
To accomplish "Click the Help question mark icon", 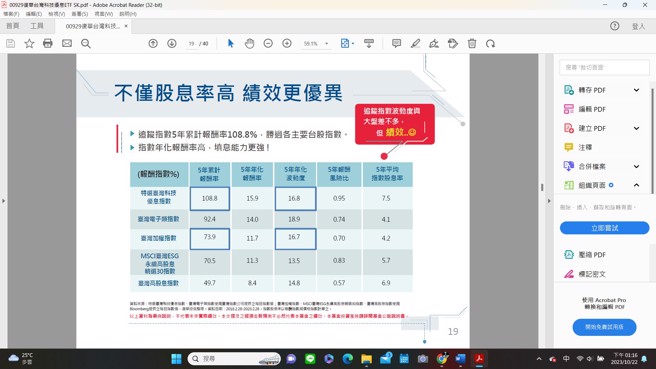I will (615, 26).
